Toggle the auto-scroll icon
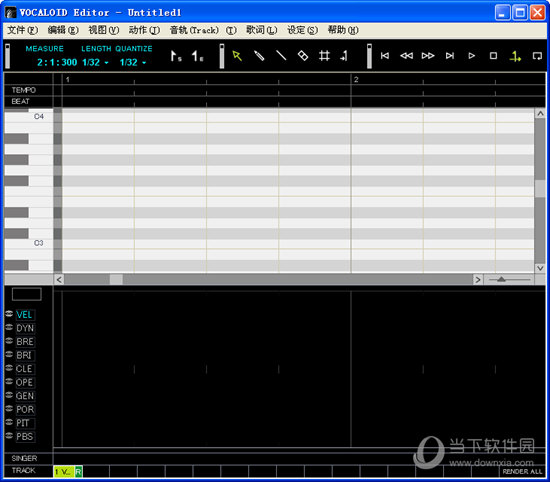This screenshot has height=482, width=550. [x=515, y=56]
